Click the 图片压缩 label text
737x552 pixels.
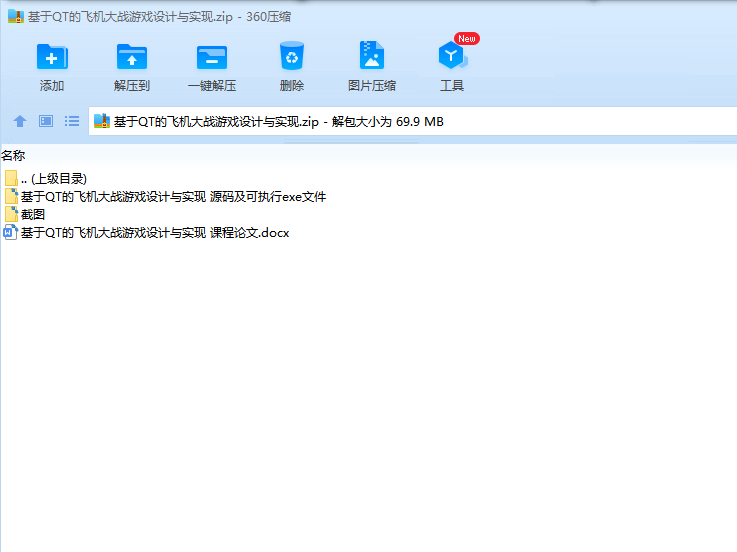372,86
